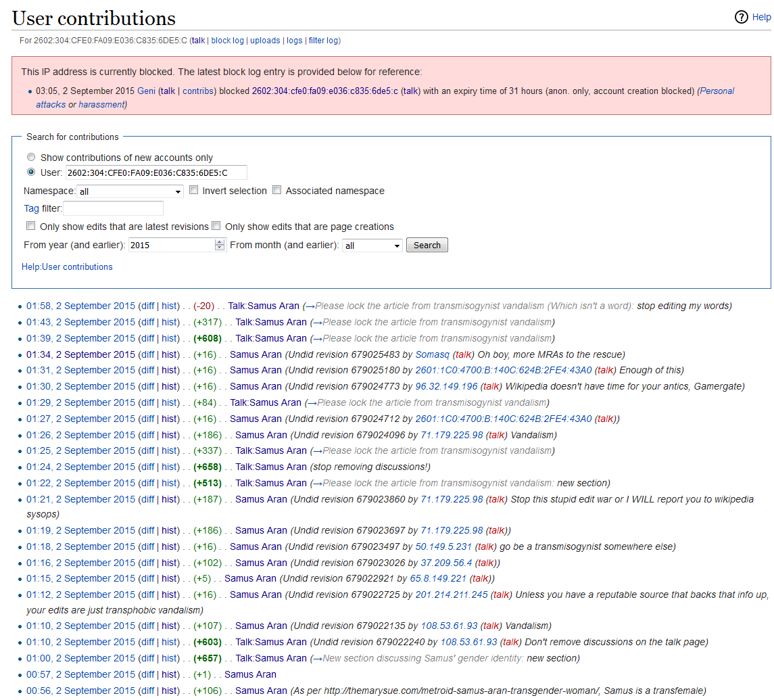Select 'Show contributions of new accounts only' radio
Screen dimensions: 774x700
[x=31, y=157]
